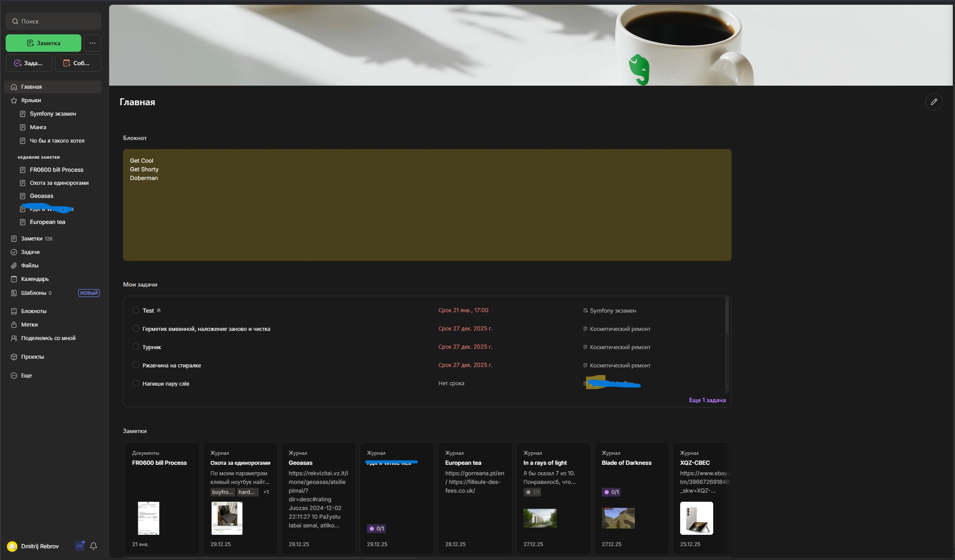The height and width of the screenshot is (560, 955).
Task: Open Tags (Метки) in the sidebar
Action: [x=29, y=325]
